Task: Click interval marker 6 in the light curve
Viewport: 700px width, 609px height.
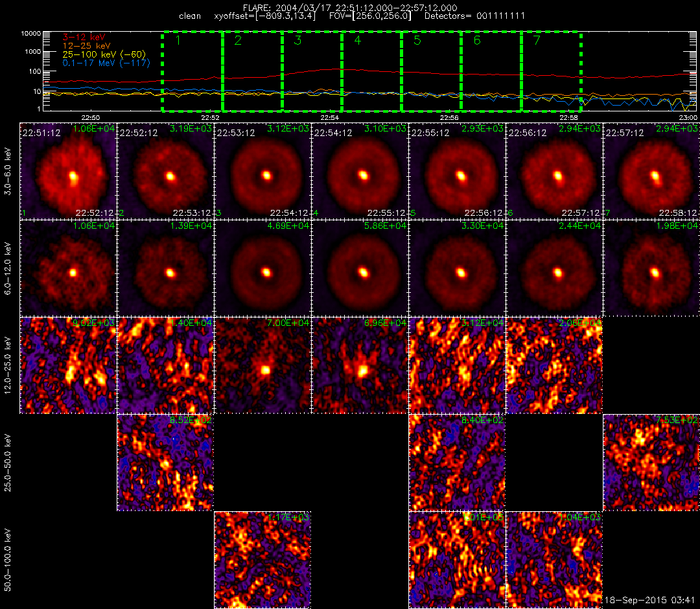Action: (x=477, y=41)
